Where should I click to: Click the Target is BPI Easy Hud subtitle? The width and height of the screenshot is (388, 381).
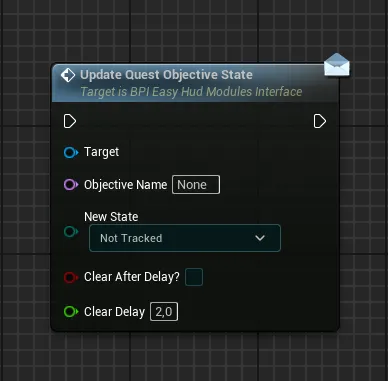[x=191, y=92]
